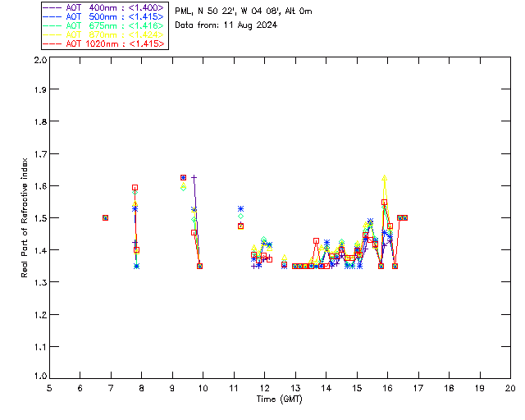Image resolution: width=525 pixels, height=420 pixels.
Task: Click the 1.5 y-axis tick label
Action: [x=40, y=218]
